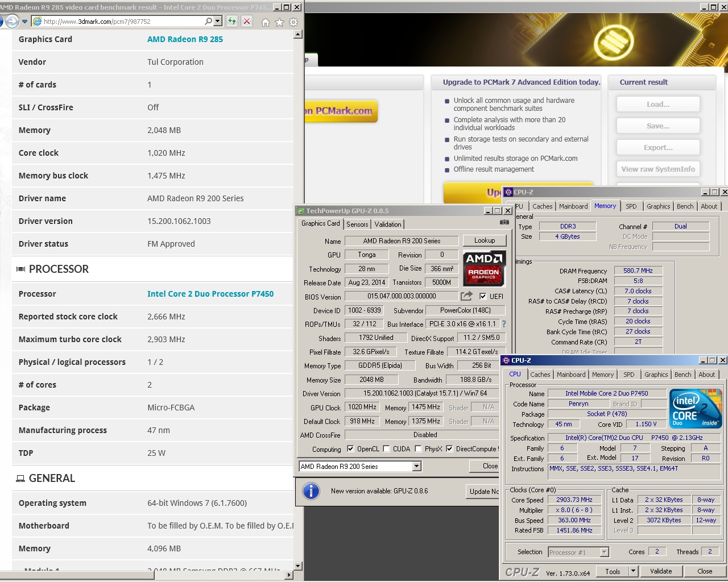Open the recent pages dropdown arrow beside forward

click(24, 22)
